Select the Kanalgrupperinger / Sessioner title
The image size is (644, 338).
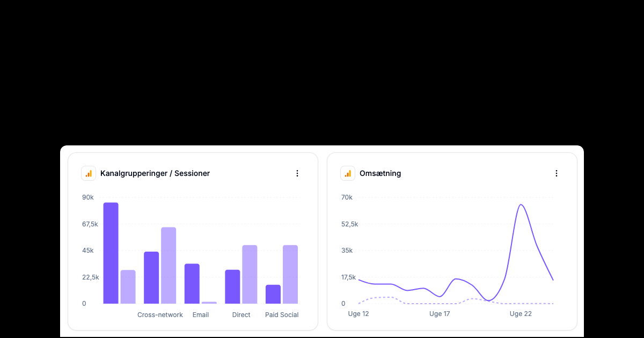click(155, 173)
